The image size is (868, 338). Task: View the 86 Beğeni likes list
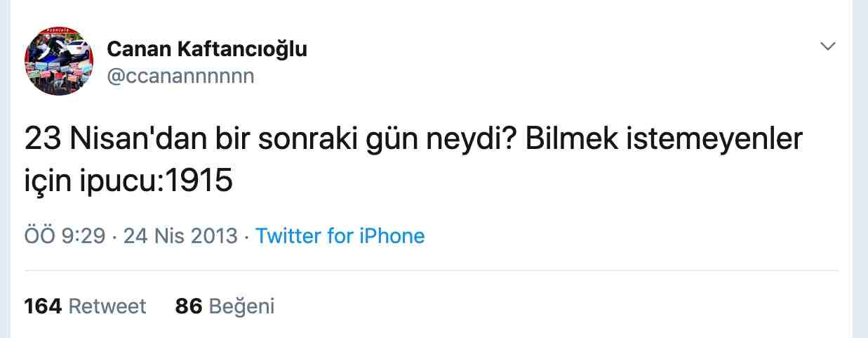tap(225, 306)
